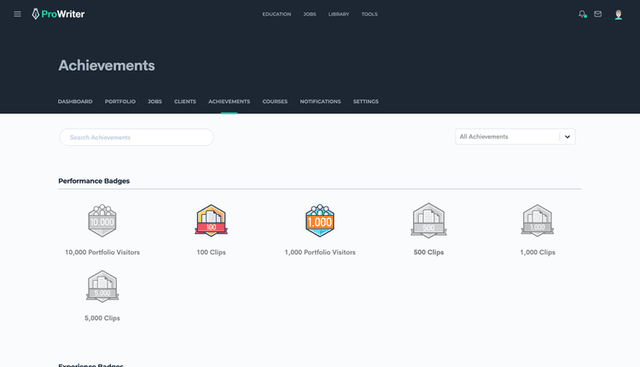
Task: Switch to the Jobs tab under Achievements
Action: 155,102
